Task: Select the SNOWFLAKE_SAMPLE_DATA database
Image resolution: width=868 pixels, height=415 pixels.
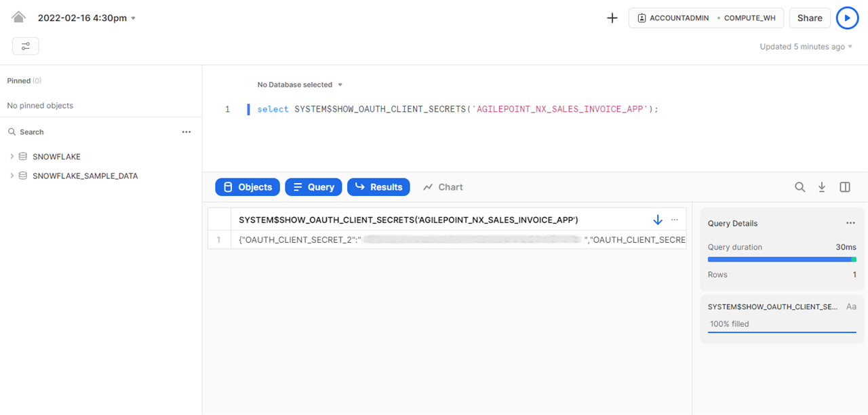Action: (85, 176)
